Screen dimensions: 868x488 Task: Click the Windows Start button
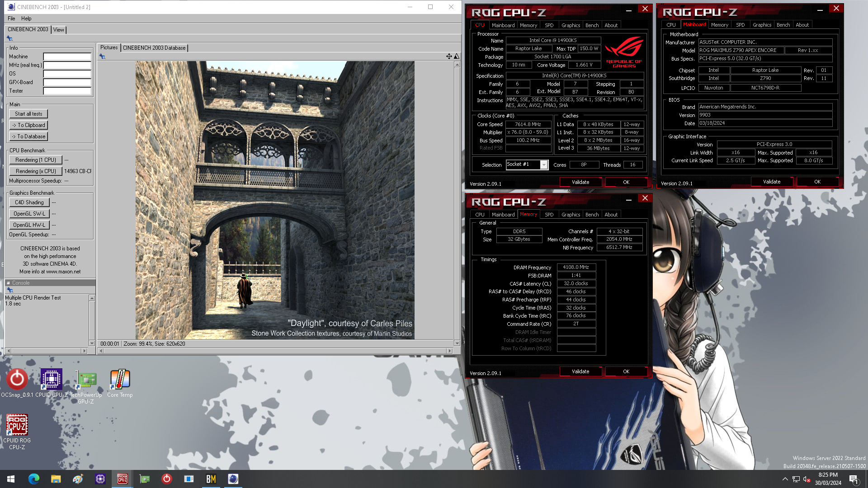(x=11, y=479)
